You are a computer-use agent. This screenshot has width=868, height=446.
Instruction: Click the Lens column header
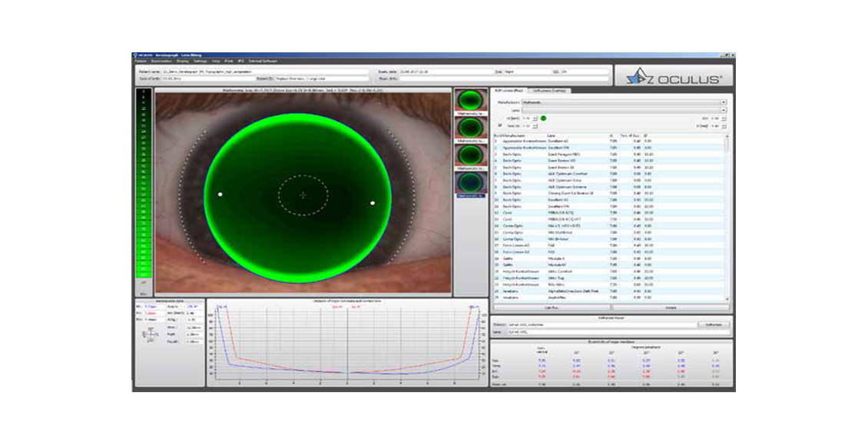552,136
